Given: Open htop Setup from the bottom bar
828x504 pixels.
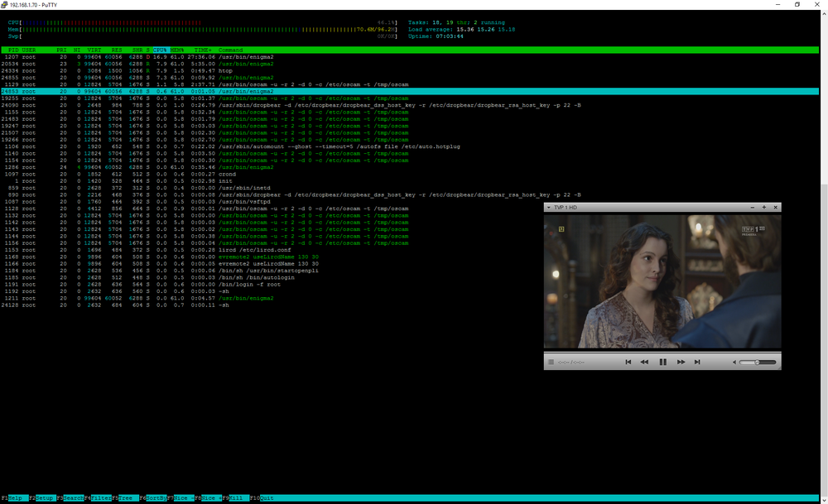Looking at the screenshot, I should click(45, 498).
